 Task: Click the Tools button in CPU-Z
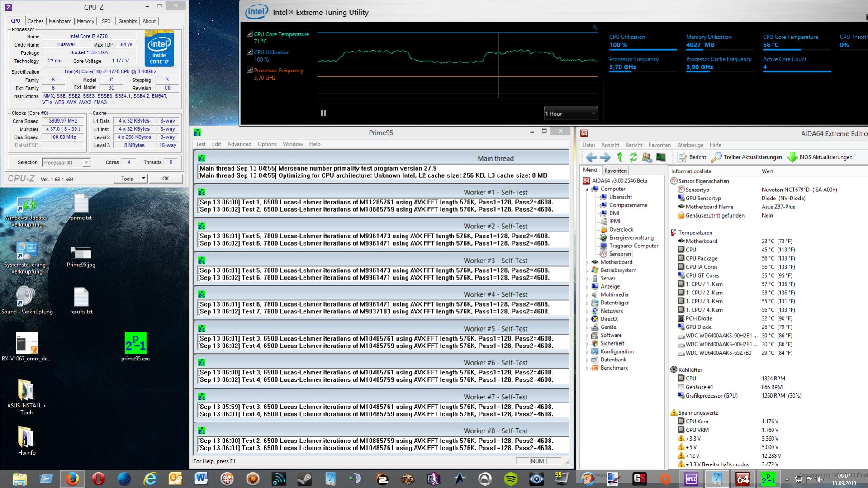pyautogui.click(x=127, y=179)
